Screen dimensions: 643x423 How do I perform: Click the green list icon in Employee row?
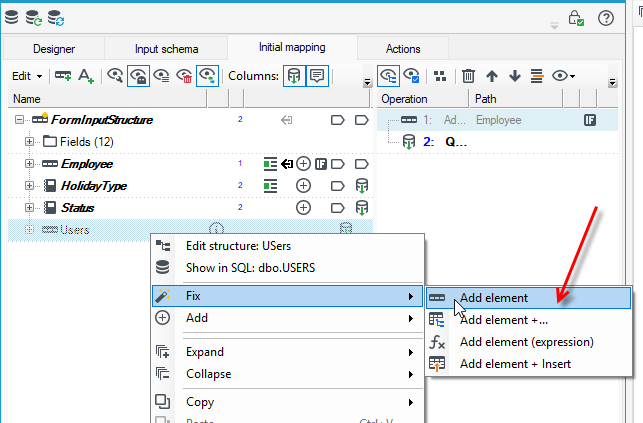pos(270,164)
